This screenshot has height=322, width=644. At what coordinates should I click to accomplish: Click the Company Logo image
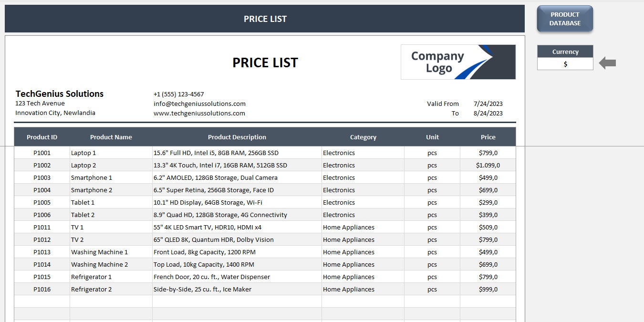tap(458, 62)
